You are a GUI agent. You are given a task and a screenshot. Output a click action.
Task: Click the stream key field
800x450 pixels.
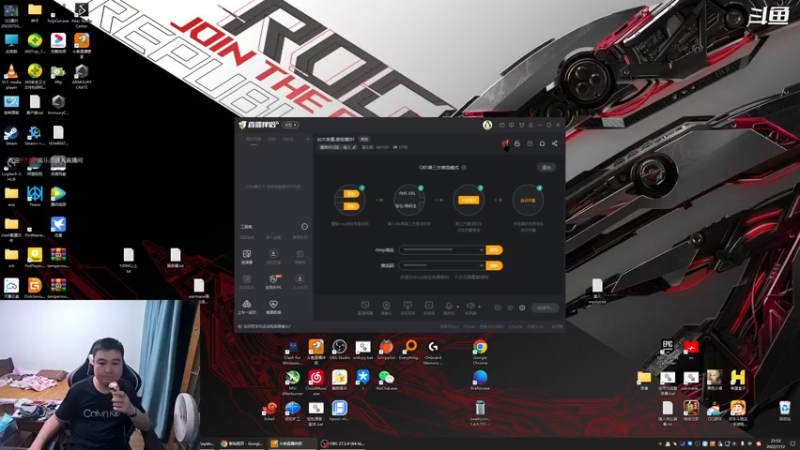(442, 265)
